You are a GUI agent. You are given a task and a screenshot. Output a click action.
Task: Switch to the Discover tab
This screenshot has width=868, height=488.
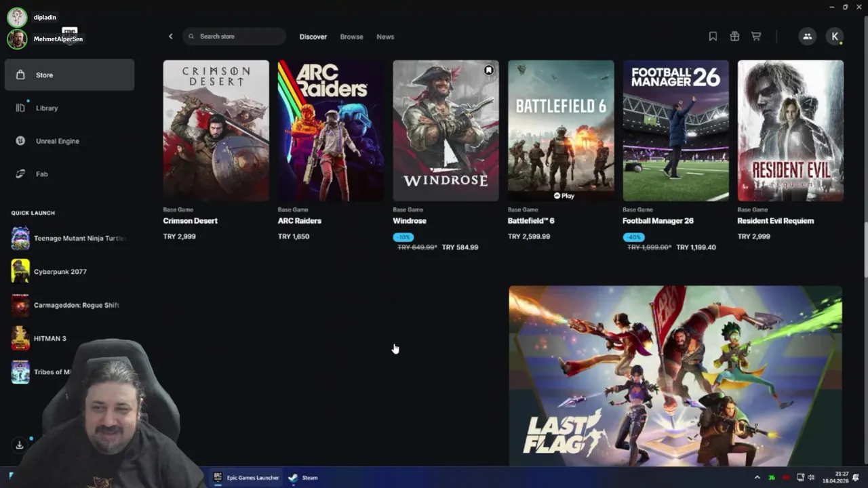[313, 37]
